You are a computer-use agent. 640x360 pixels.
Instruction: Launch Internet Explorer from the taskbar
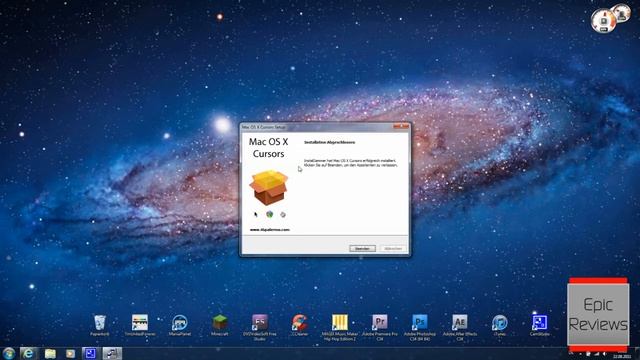(x=28, y=353)
